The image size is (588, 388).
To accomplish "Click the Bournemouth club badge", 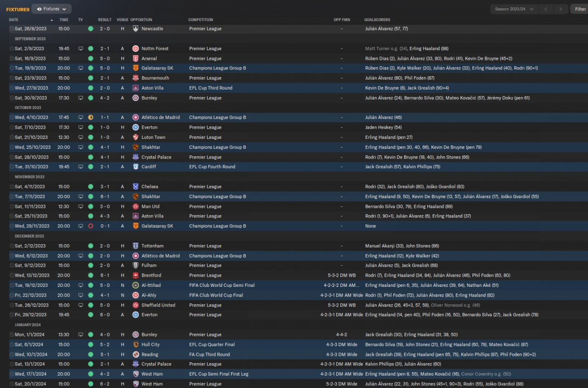I will [x=136, y=78].
